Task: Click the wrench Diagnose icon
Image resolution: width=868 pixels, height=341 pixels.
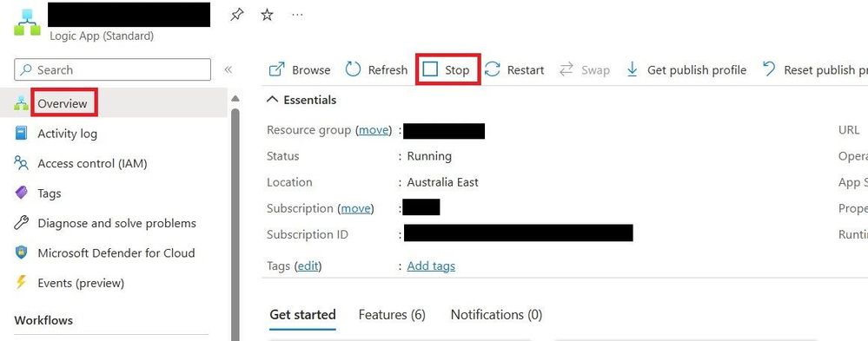Action: tap(21, 223)
